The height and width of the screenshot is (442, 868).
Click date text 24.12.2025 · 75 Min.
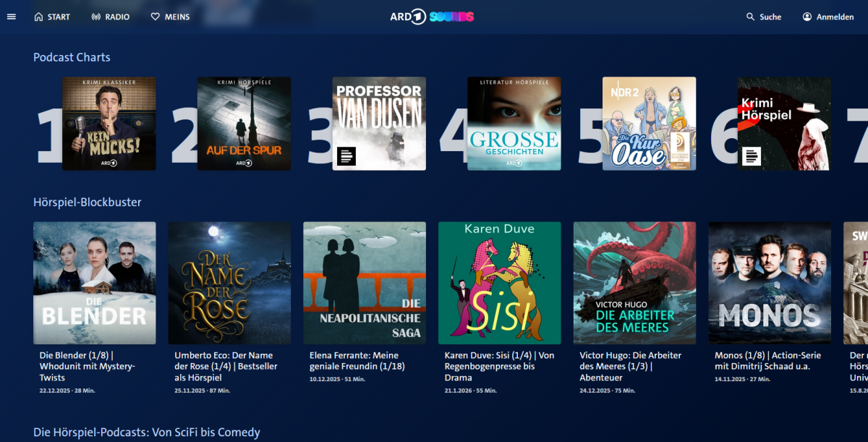608,391
